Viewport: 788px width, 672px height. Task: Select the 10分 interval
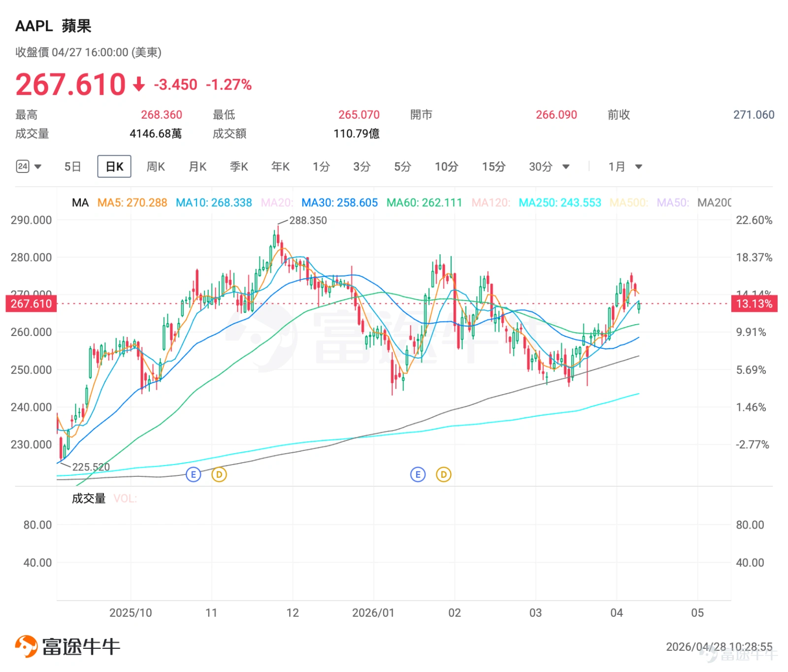tap(446, 167)
